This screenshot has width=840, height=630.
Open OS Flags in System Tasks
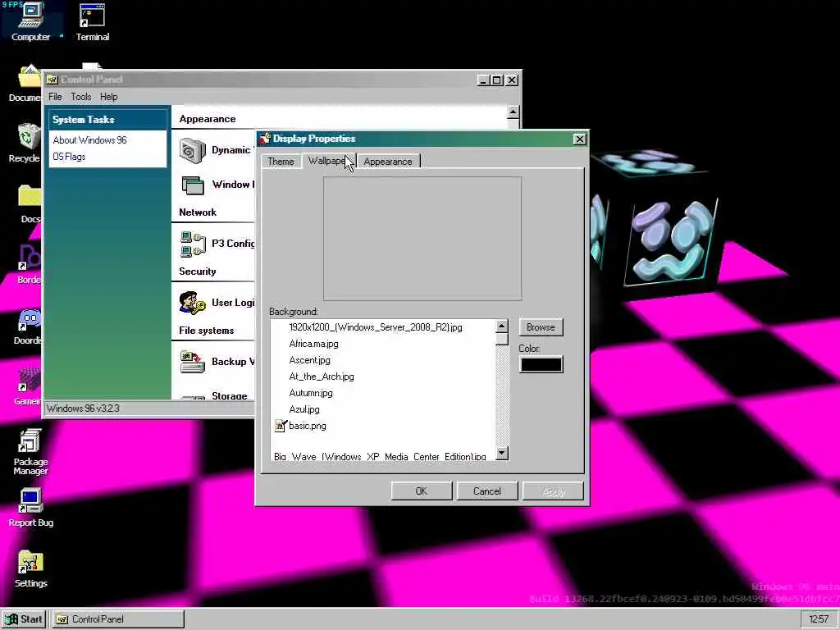click(x=69, y=157)
